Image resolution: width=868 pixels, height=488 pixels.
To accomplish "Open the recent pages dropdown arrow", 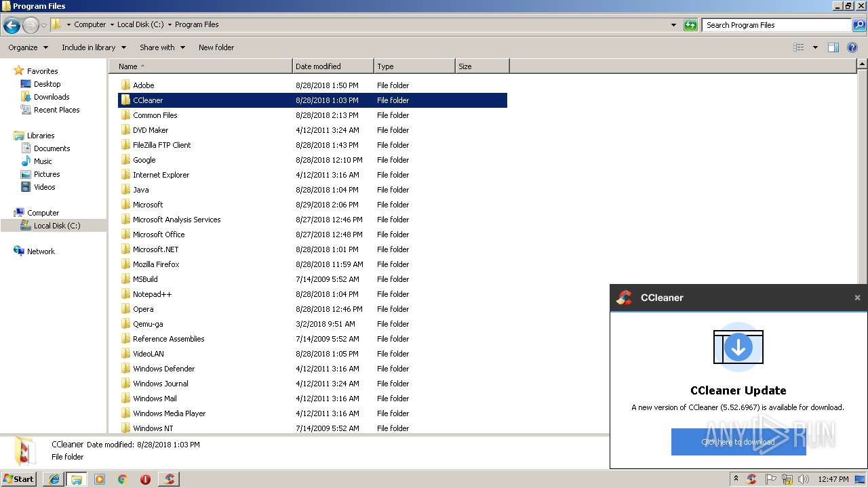I will (43, 25).
